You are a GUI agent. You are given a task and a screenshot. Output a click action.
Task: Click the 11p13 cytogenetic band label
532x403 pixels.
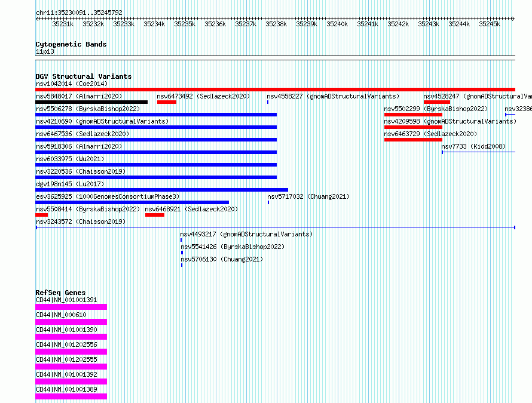click(x=45, y=51)
